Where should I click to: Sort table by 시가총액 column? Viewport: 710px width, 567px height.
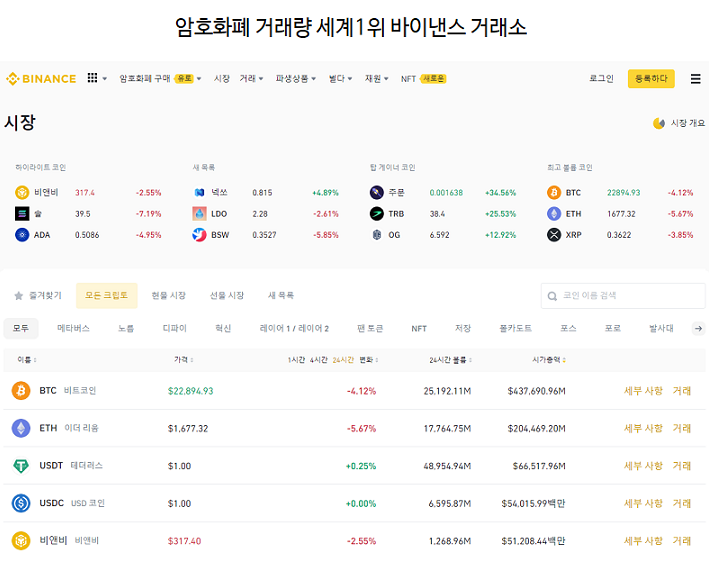549,360
